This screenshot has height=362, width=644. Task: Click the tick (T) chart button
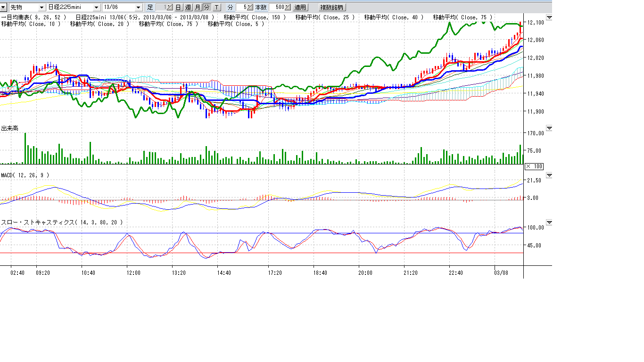[216, 8]
